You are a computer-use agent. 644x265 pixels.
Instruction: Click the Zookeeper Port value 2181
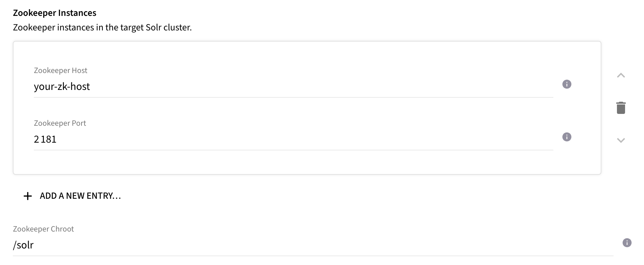tap(45, 139)
